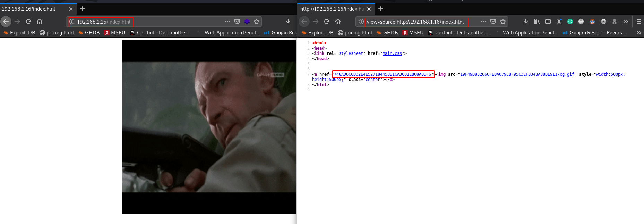Open MSFU bookmark in left window

pyautogui.click(x=115, y=33)
